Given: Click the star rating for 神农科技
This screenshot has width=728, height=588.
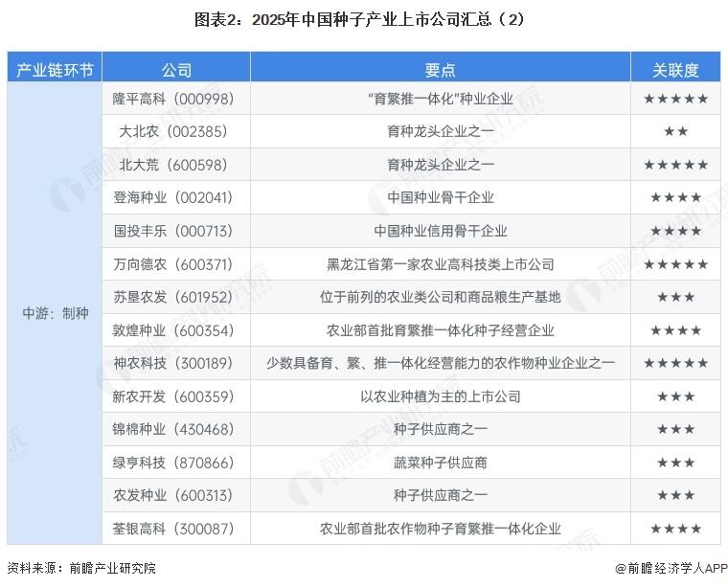Looking at the screenshot, I should [675, 363].
